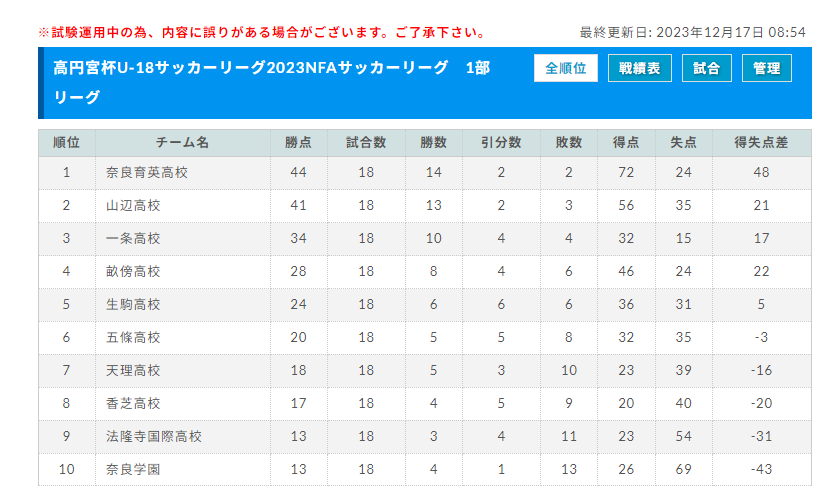This screenshot has height=504, width=833.
Task: Click the 生駒高校 team row
Action: click(x=424, y=305)
